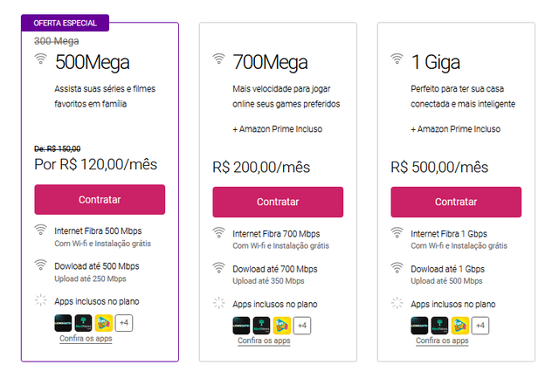559x392 pixels.
Task: Click the yellow app icon in 700Mega card
Action: tap(282, 326)
